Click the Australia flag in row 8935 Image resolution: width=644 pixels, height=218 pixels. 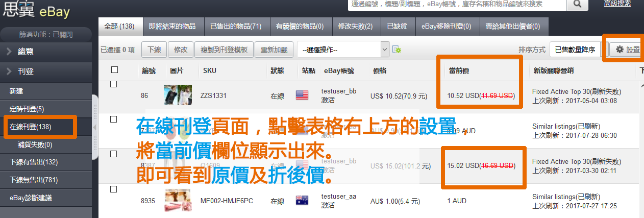(302, 201)
